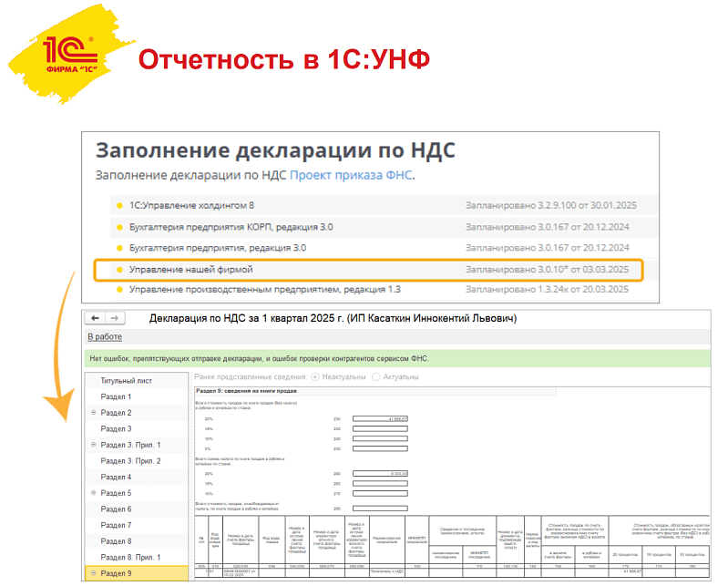Click line 240 input for 10% sales
This screenshot has width=728, height=586.
[x=380, y=438]
